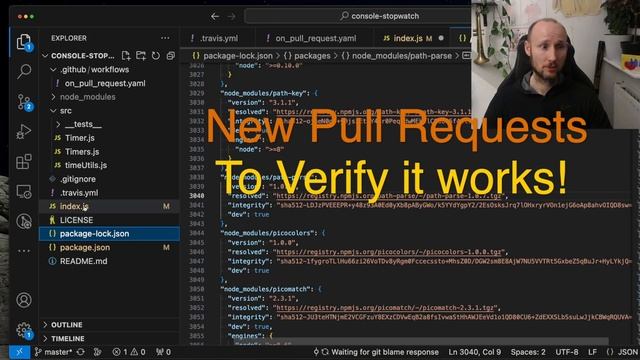Image resolution: width=640 pixels, height=360 pixels.
Task: Open README.md in the file tree
Action: pos(83,261)
